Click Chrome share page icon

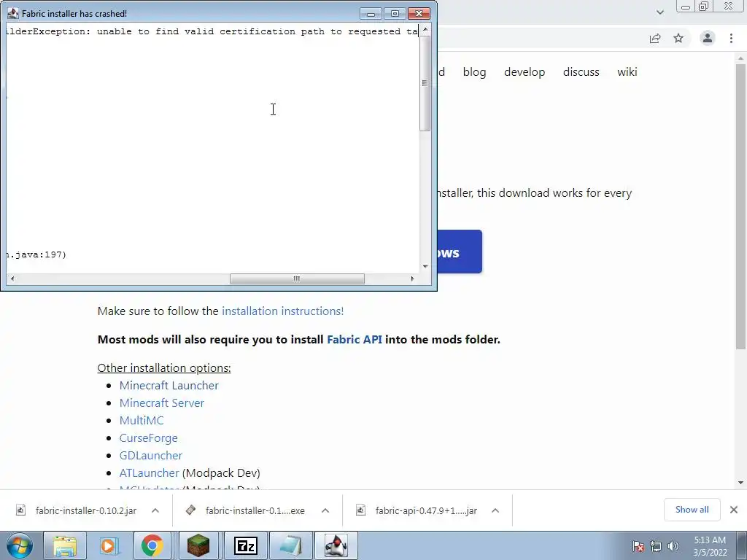pos(655,39)
